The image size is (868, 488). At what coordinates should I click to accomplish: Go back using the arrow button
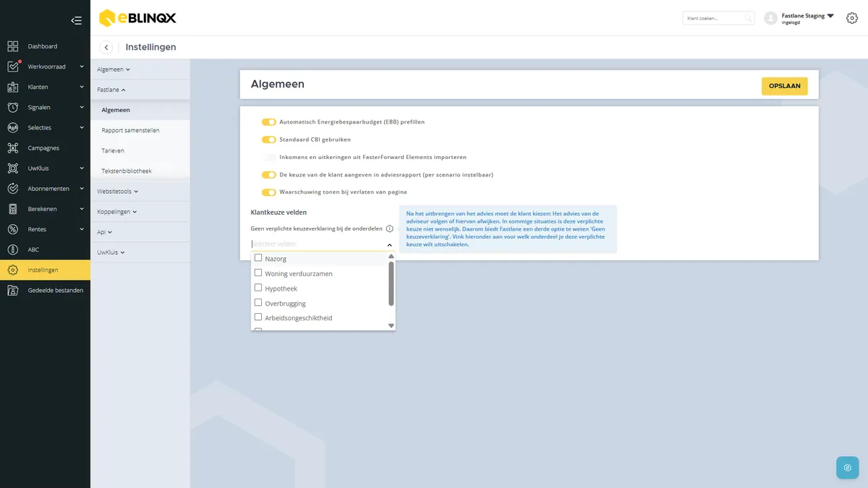click(106, 47)
